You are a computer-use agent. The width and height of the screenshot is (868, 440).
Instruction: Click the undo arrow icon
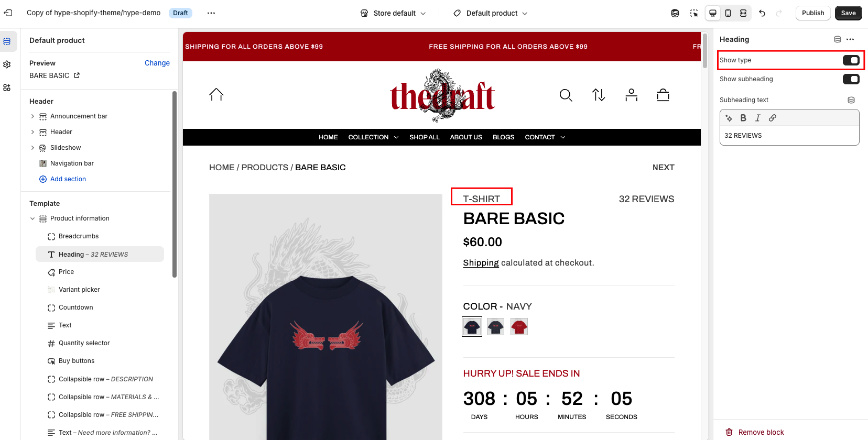(762, 13)
